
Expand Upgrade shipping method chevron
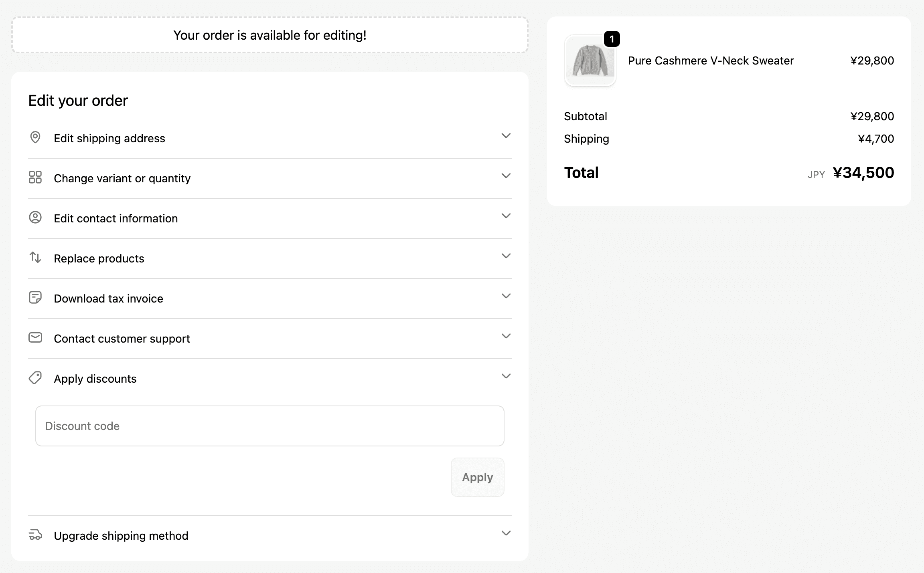(x=506, y=533)
